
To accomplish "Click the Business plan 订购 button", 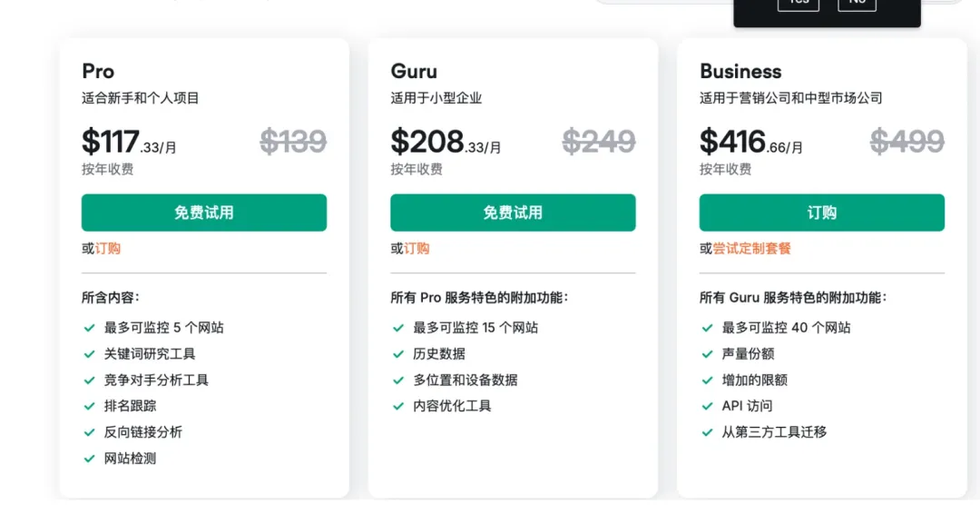I will [821, 213].
